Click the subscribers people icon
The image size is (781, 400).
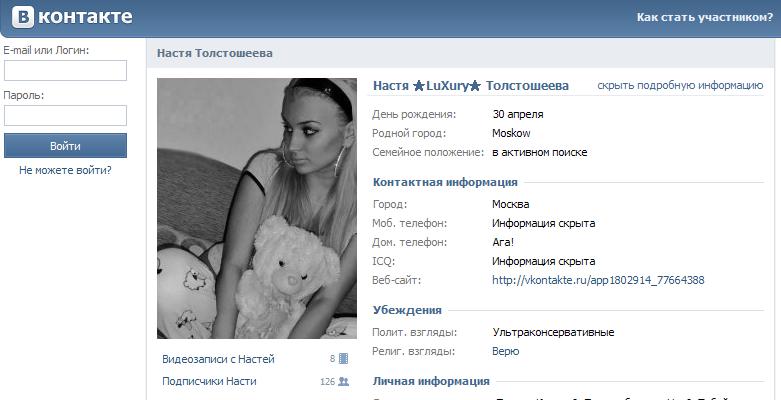click(343, 382)
